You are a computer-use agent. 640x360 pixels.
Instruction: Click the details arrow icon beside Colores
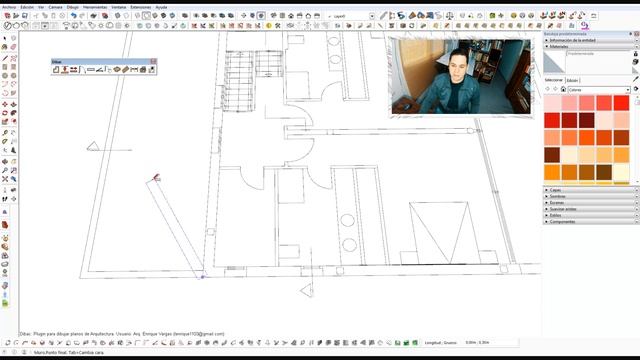pos(636,89)
